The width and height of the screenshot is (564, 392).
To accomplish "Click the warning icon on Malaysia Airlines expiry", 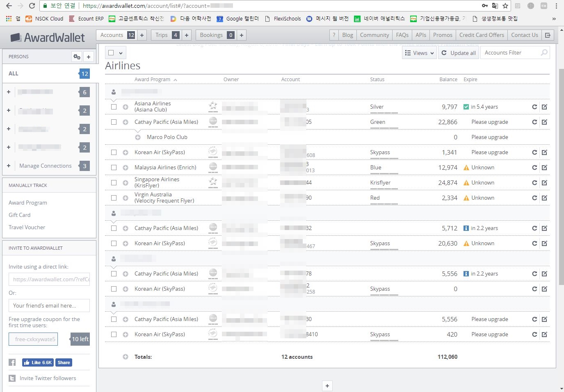I will coord(466,167).
